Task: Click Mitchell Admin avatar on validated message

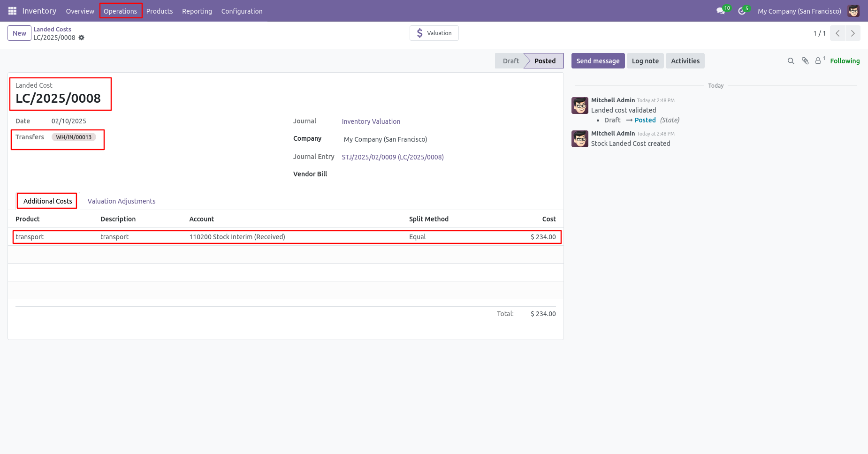Action: pyautogui.click(x=580, y=106)
